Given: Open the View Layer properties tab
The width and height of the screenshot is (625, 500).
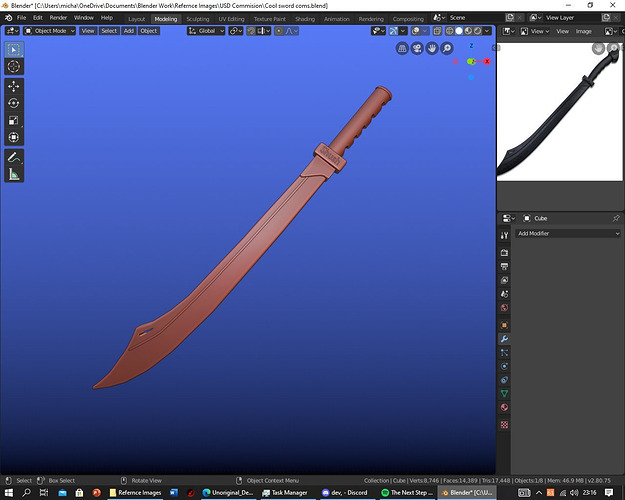Looking at the screenshot, I should pos(504,280).
